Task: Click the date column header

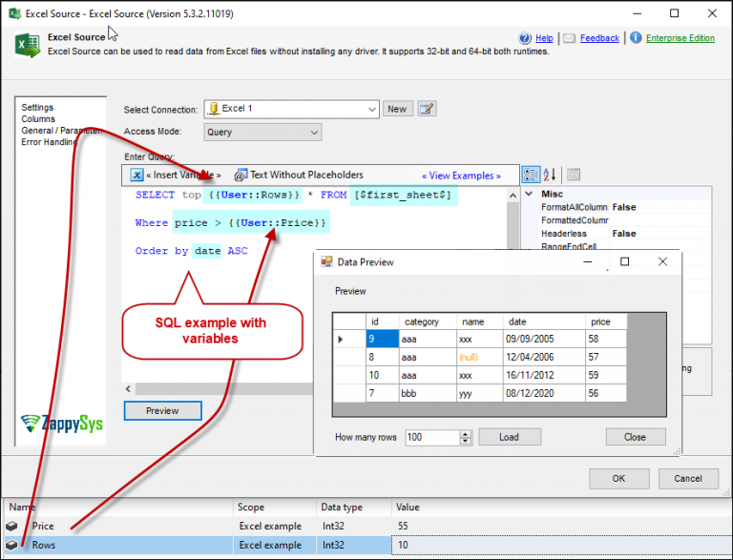Action: [x=544, y=321]
